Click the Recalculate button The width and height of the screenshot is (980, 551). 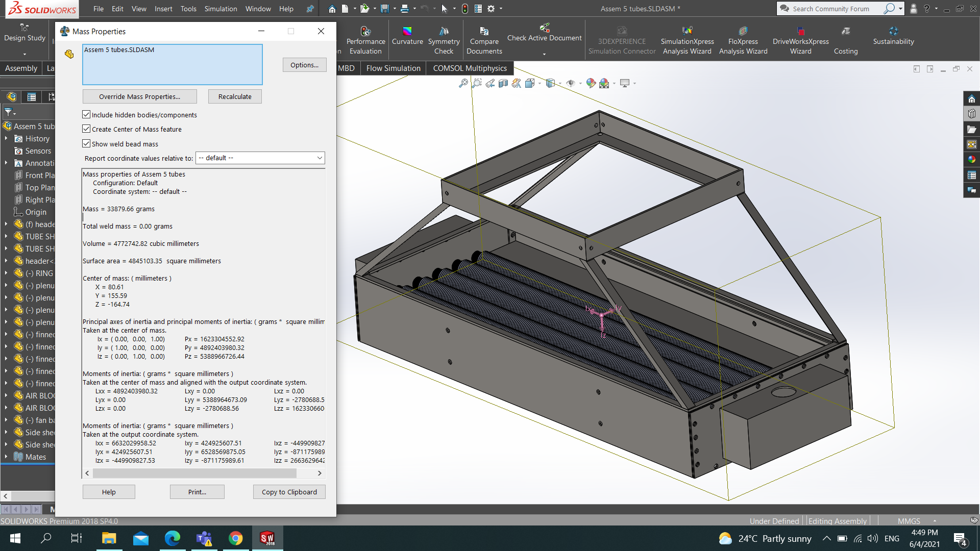click(235, 96)
